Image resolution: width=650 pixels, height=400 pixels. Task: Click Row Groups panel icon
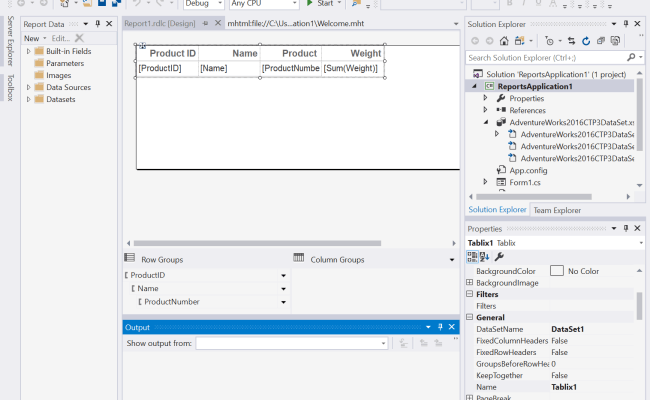pos(130,258)
